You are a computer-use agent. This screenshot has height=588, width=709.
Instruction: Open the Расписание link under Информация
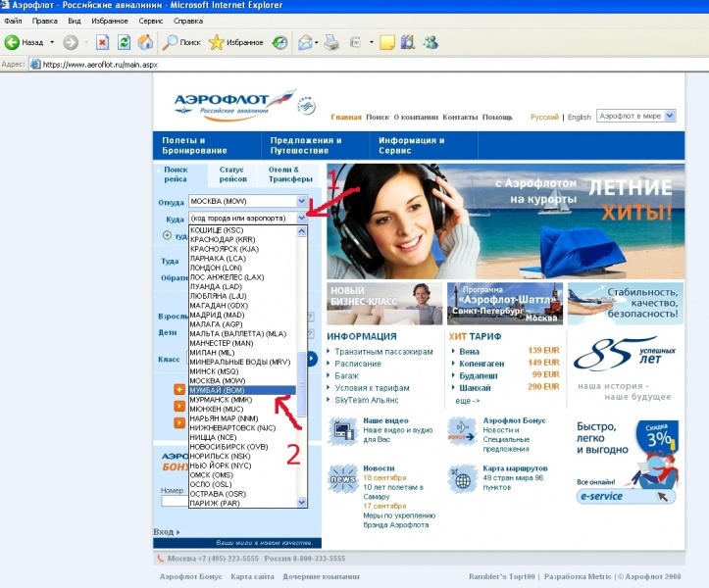click(358, 364)
